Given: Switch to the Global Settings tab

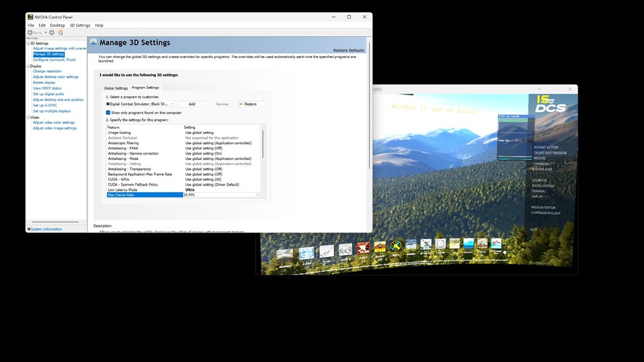Looking at the screenshot, I should (116, 88).
